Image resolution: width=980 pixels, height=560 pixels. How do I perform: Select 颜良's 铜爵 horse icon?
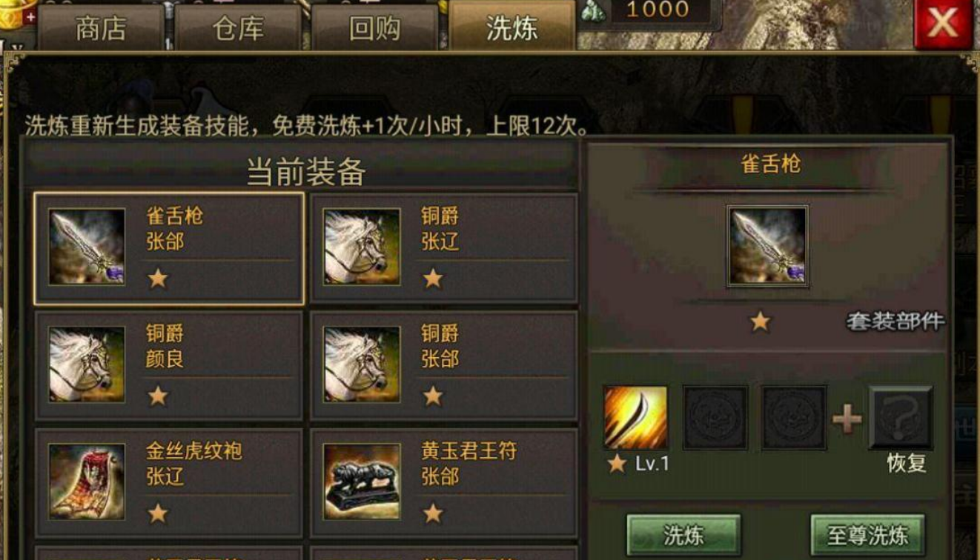click(x=87, y=364)
